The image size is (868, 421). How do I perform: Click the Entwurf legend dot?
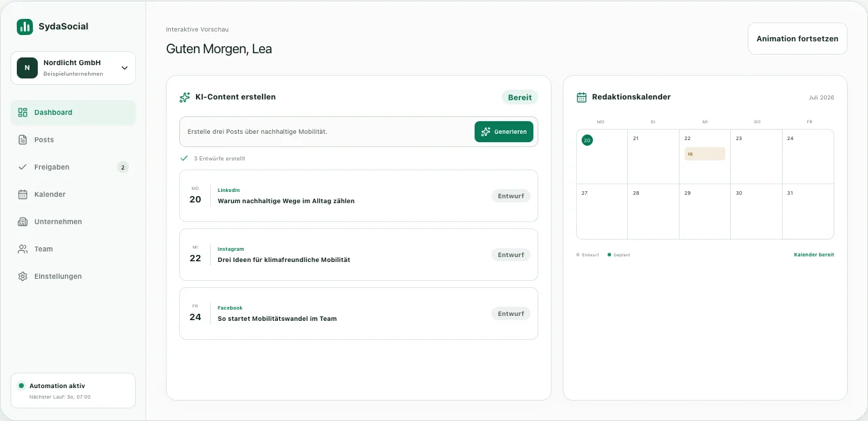(x=578, y=254)
